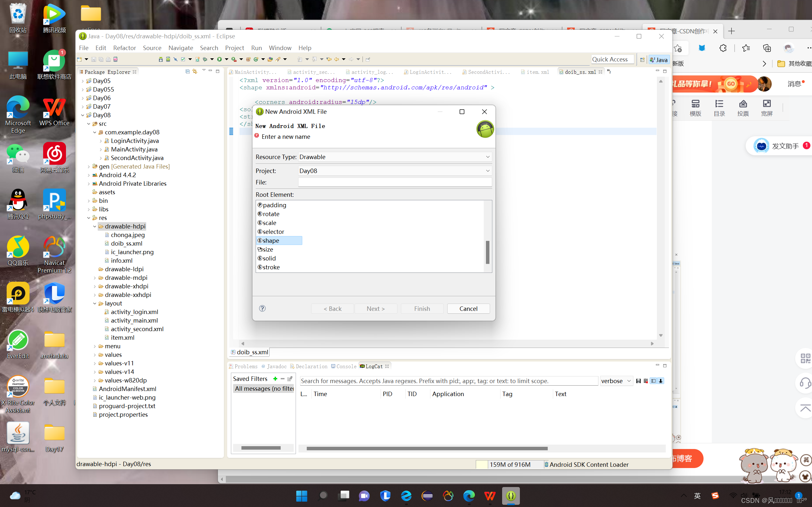The image size is (812, 507).
Task: Click the Cancel button in dialog
Action: pos(468,309)
